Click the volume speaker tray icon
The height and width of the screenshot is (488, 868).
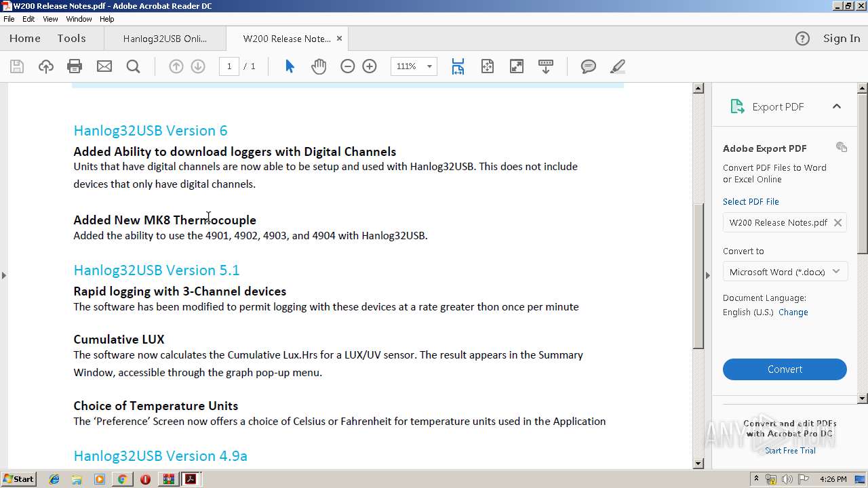pos(787,479)
